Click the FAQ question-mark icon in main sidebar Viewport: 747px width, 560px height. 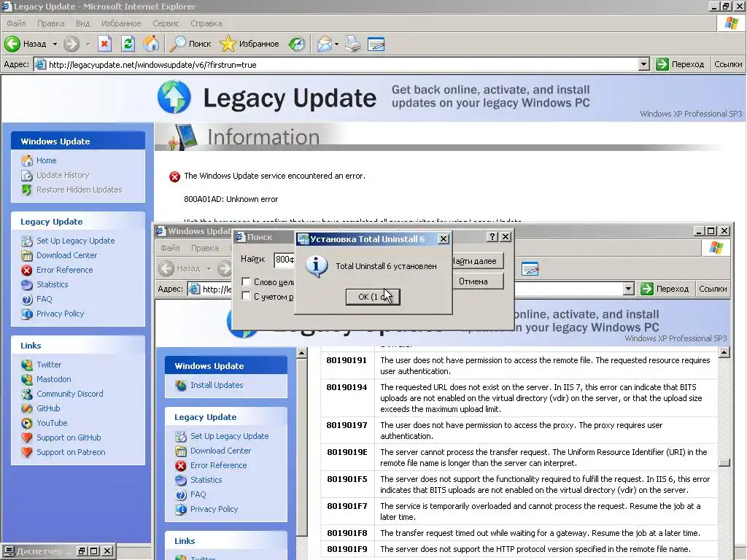27,299
